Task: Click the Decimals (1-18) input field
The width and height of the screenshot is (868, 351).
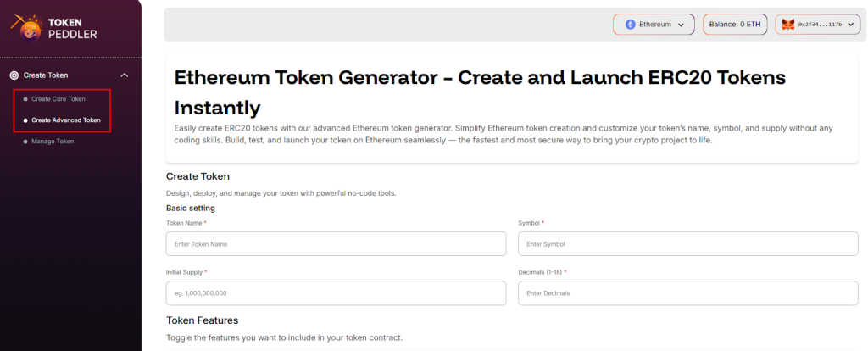Action: [x=687, y=293]
